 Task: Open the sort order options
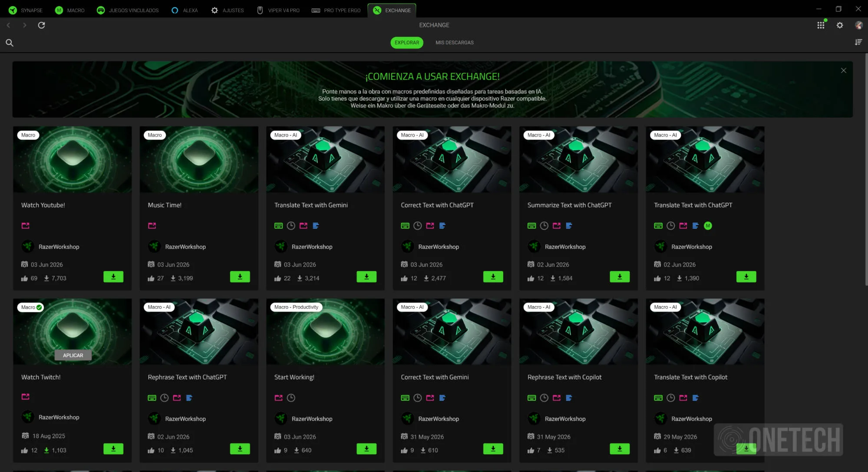[858, 42]
